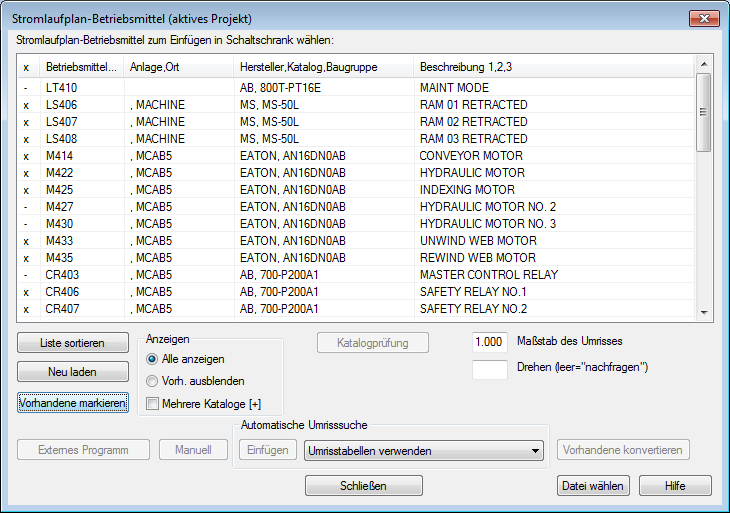Click the empty Drehen input field
730x513 pixels.
click(x=489, y=370)
